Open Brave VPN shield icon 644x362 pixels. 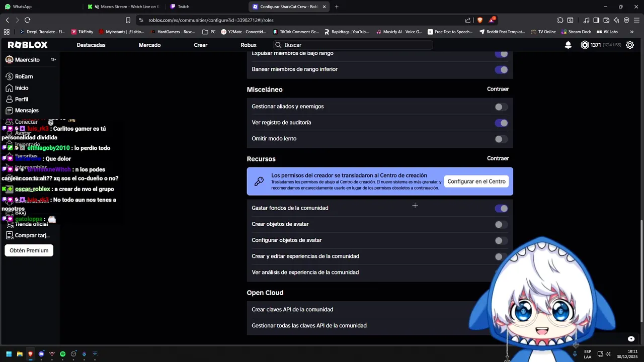coord(626,20)
